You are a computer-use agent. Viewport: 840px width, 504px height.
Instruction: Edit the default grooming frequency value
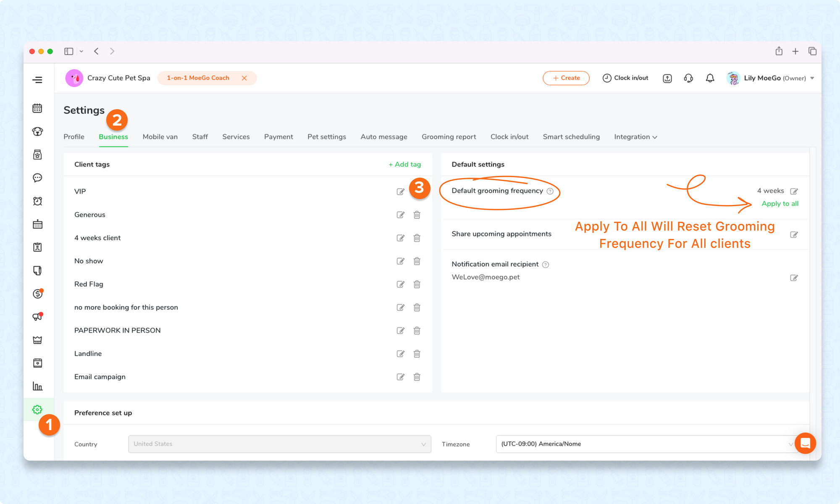pyautogui.click(x=794, y=191)
